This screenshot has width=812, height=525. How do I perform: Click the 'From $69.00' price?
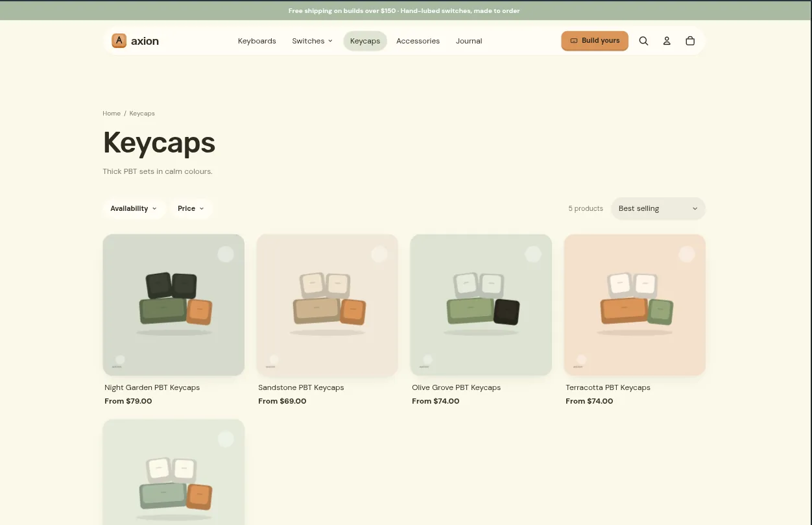282,401
